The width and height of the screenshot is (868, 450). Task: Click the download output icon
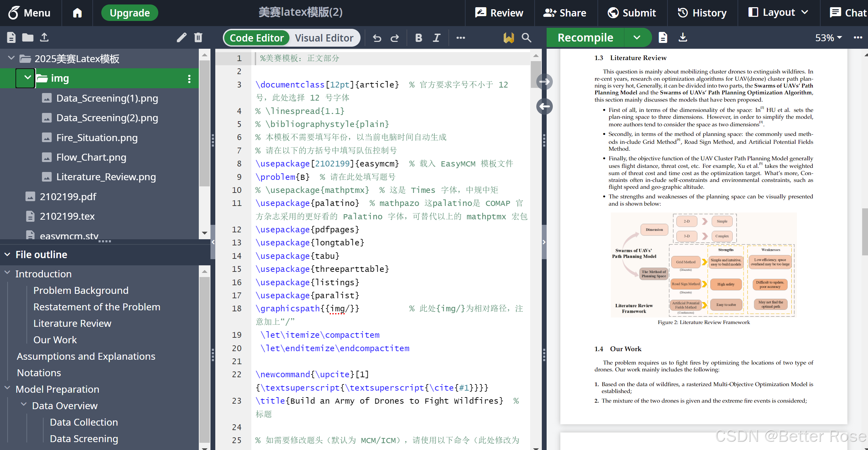(x=684, y=38)
